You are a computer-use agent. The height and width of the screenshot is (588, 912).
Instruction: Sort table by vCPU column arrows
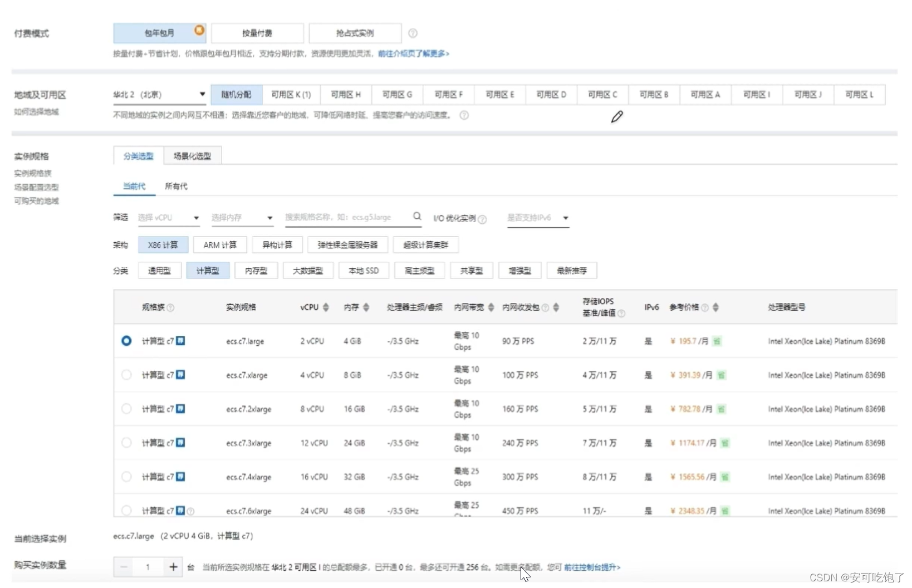pos(326,307)
